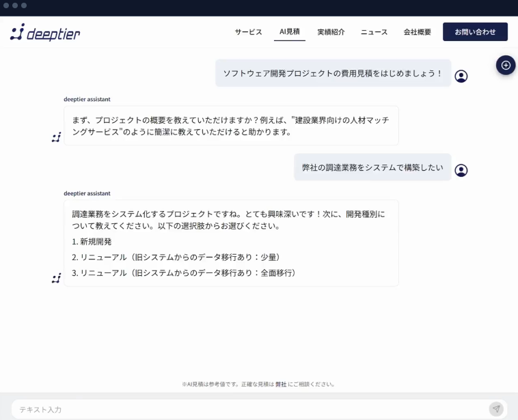Click the お問い合わせ button
518x420 pixels.
click(475, 31)
